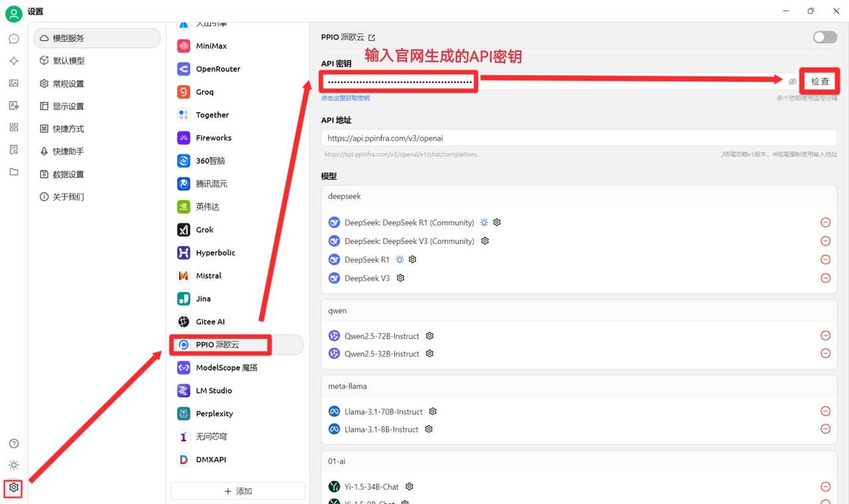Open the translate icon in sidebar
Image resolution: width=849 pixels, height=504 pixels.
click(x=14, y=105)
